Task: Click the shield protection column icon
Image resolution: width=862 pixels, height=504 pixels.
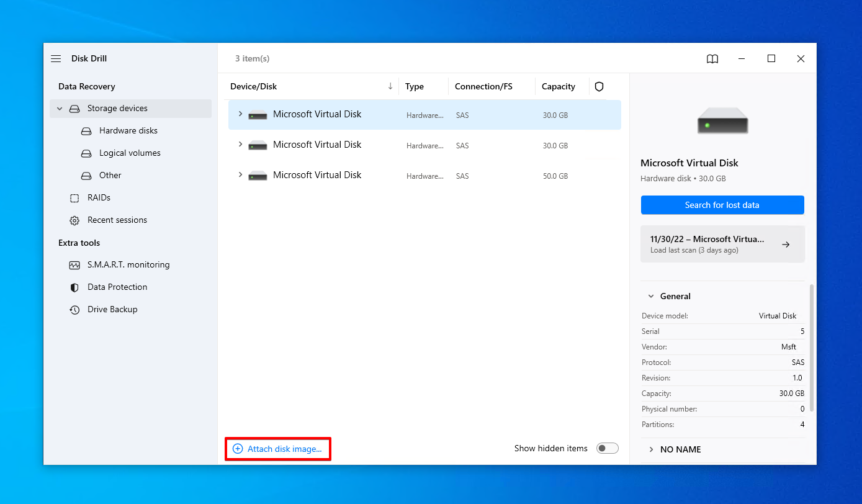Action: [x=599, y=86]
